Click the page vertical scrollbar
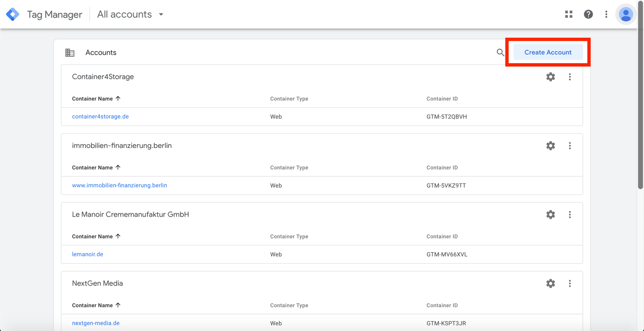 [640, 96]
